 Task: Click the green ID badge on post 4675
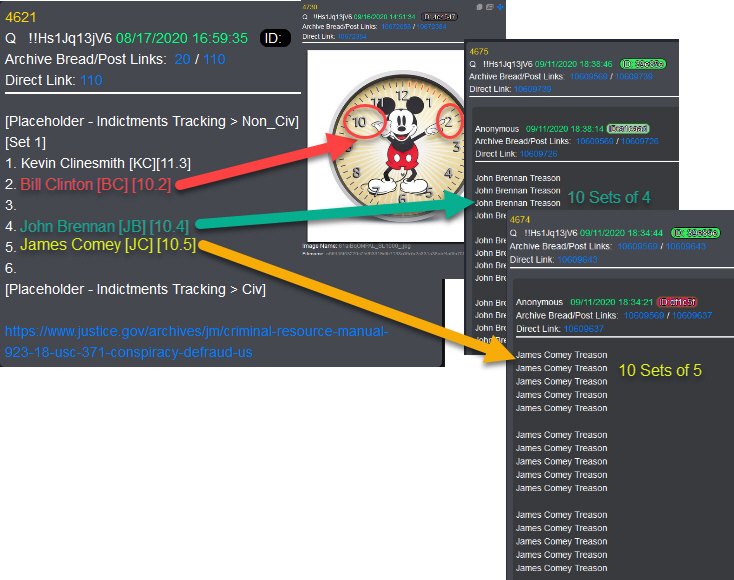pyautogui.click(x=643, y=64)
